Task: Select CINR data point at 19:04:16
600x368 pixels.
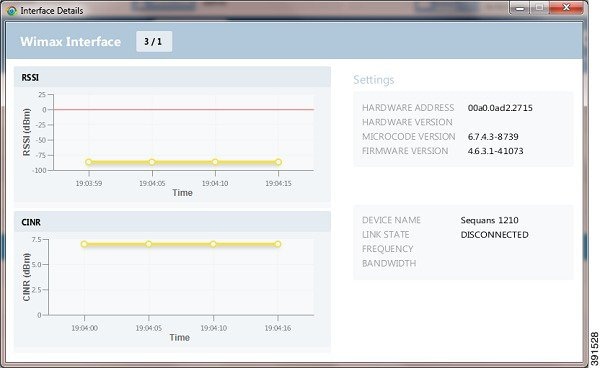Action: pyautogui.click(x=278, y=244)
